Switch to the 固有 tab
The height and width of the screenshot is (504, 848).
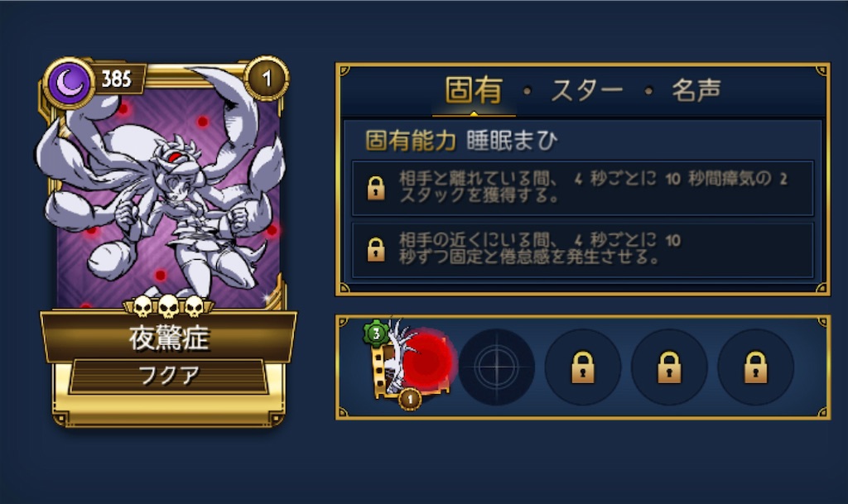click(x=474, y=90)
